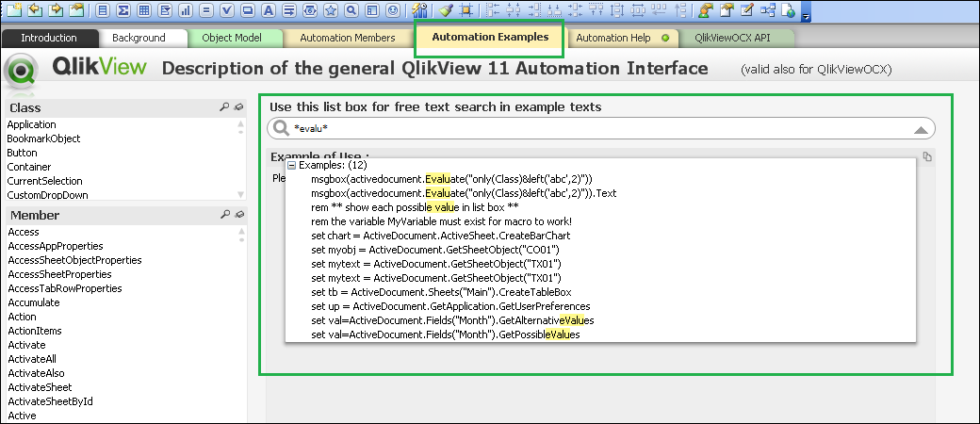Create a Table Box via grid icon
980x424 pixels.
point(144,10)
